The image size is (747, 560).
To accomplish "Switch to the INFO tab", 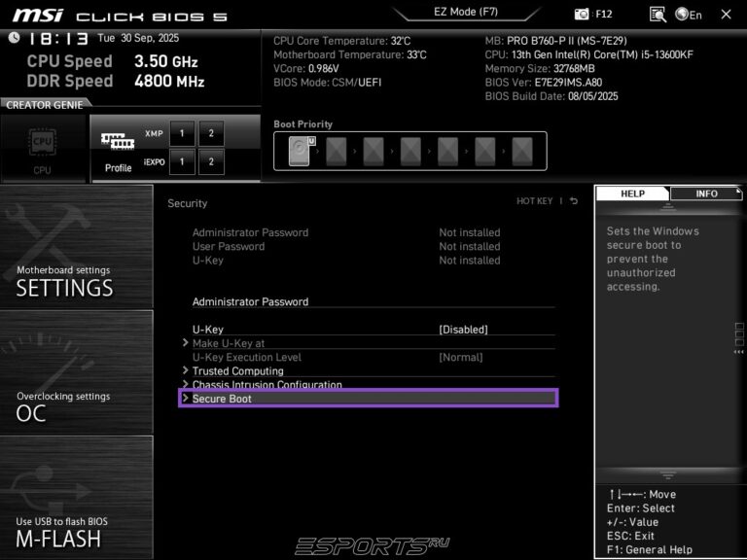I will (706, 193).
